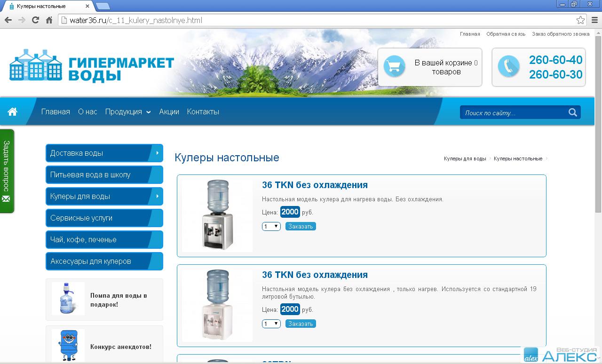Expand the Продукция dropdown menu
The height and width of the screenshot is (364, 602).
(x=127, y=112)
